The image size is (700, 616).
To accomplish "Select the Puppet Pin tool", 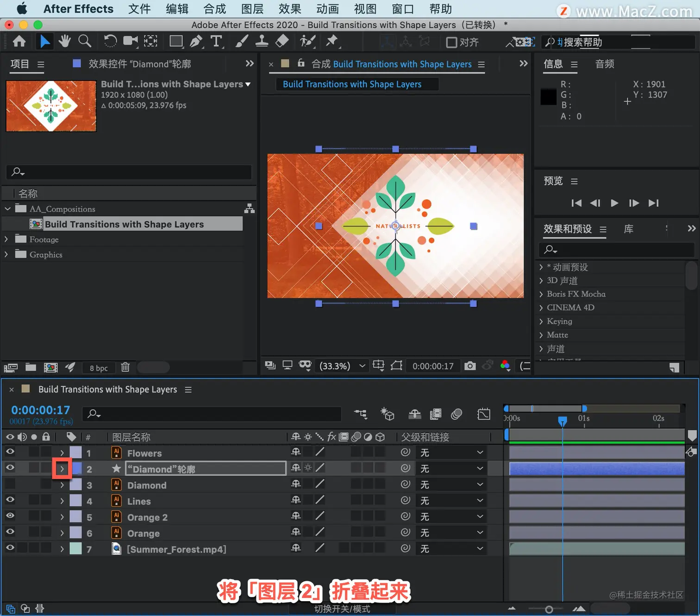I will click(x=331, y=41).
